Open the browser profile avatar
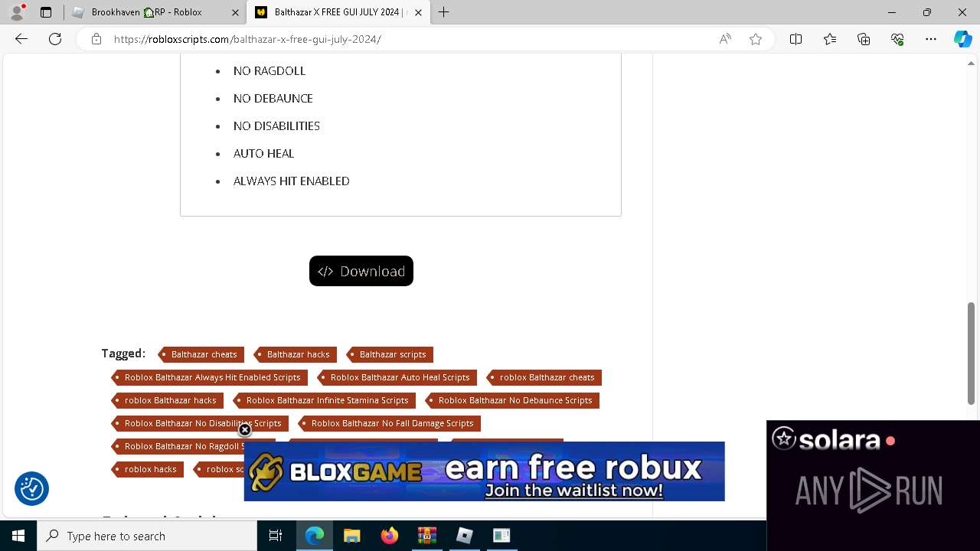 click(17, 12)
